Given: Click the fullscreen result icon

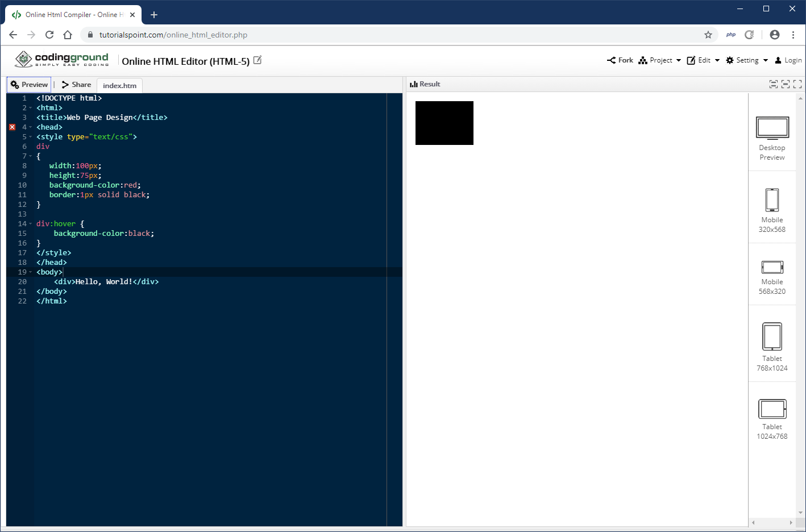Looking at the screenshot, I should 797,84.
